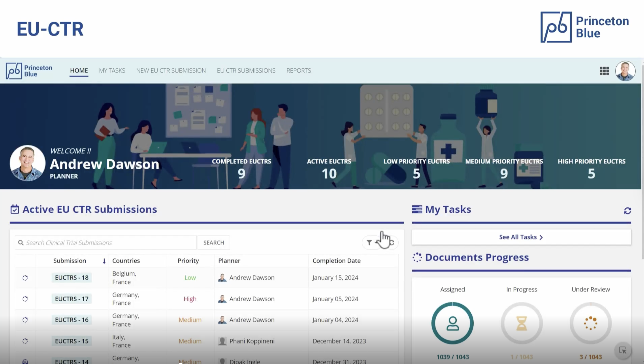The width and height of the screenshot is (644, 364).
Task: Go to NEW EU CTR SUBMISSION tab
Action: pyautogui.click(x=171, y=71)
